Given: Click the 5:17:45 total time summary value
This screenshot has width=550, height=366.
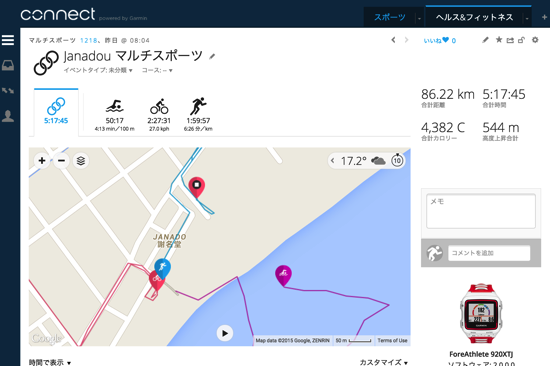Looking at the screenshot, I should coord(504,94).
